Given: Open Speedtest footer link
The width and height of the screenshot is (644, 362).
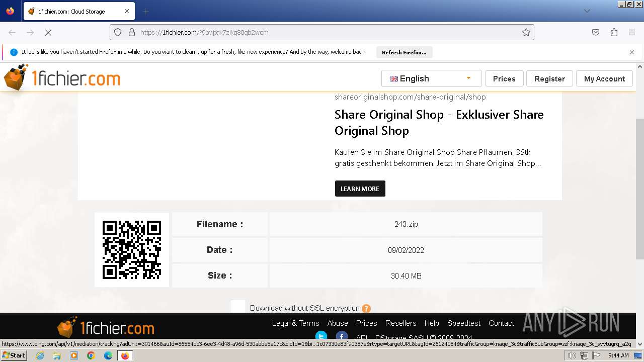Looking at the screenshot, I should point(464,323).
